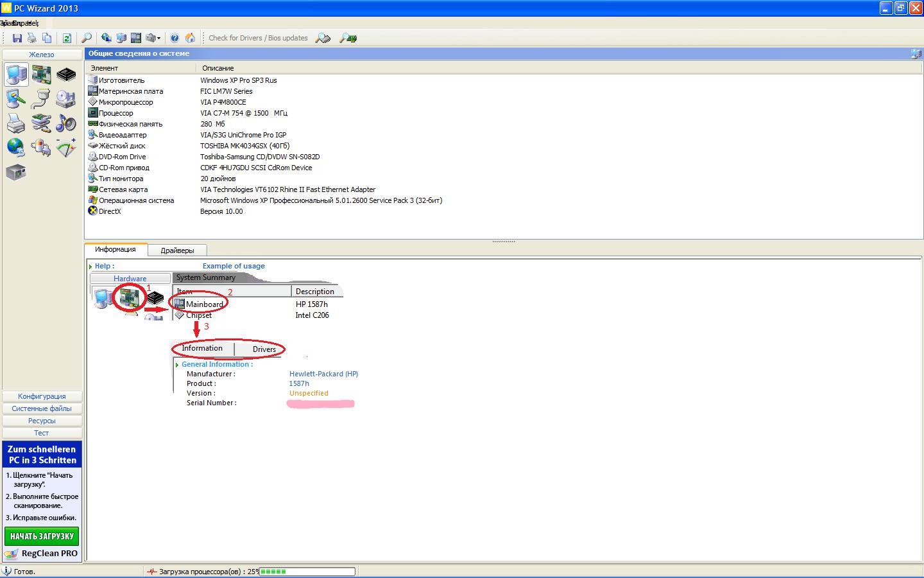The image size is (924, 578).
Task: Click the green НАЧАТЬ ЗАГРУЗКУ button
Action: (42, 536)
